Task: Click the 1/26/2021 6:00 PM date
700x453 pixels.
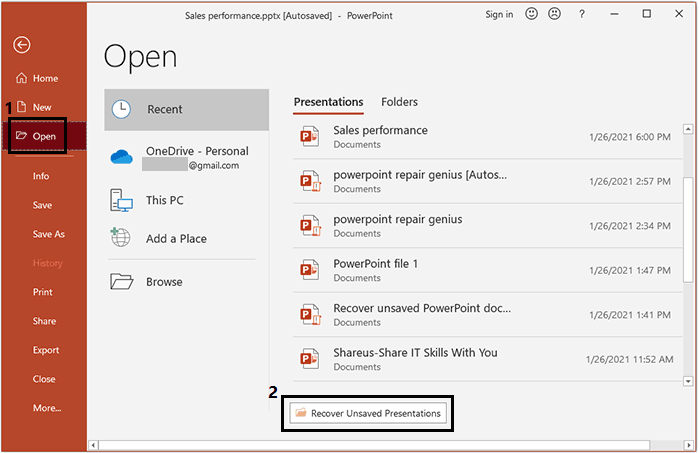Action: [630, 137]
